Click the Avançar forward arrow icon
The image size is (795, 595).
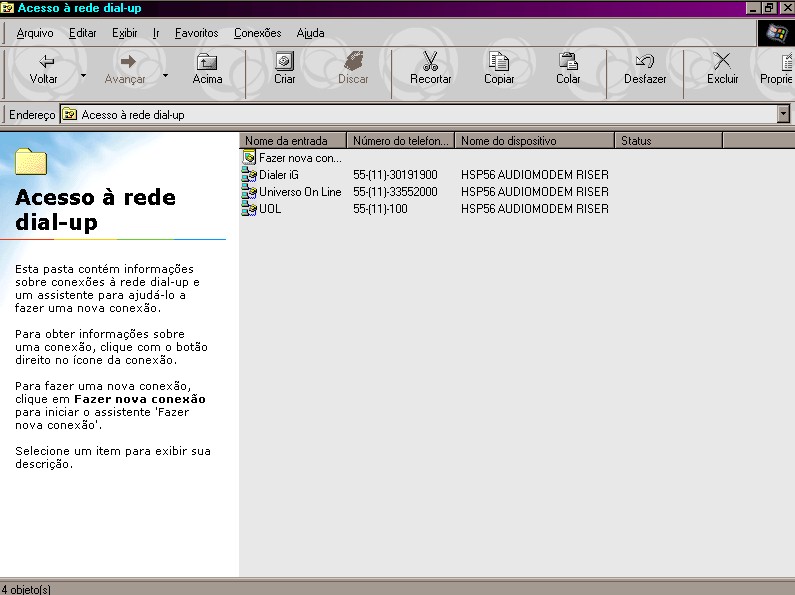tap(128, 61)
